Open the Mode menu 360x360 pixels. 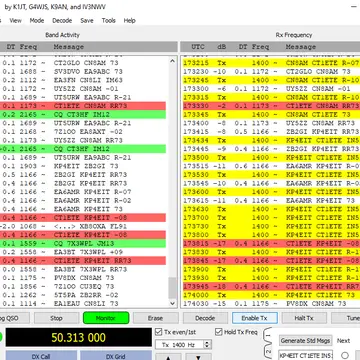click(37, 20)
